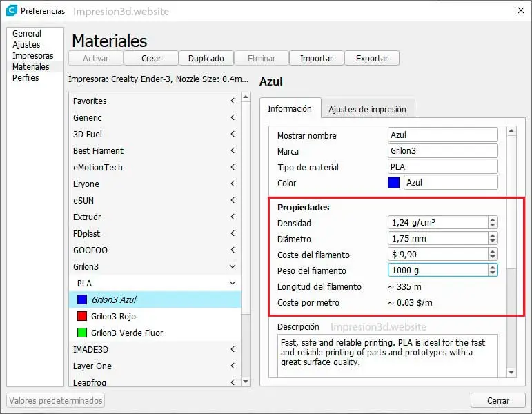Expand the Eryone brand group
This screenshot has width=532, height=414.
(233, 184)
